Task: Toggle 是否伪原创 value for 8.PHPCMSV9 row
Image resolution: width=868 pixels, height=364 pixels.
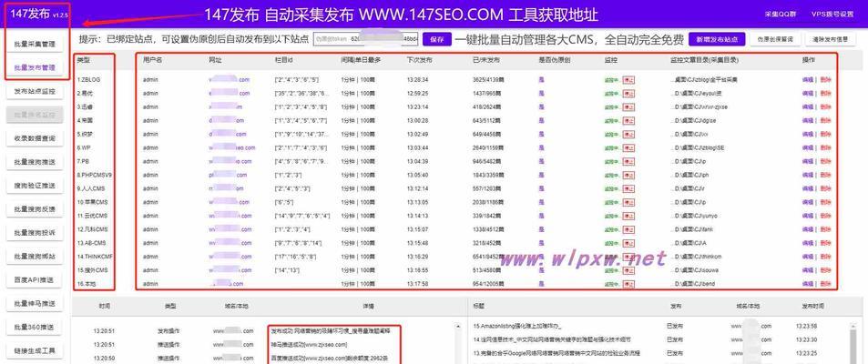Action: tap(541, 175)
